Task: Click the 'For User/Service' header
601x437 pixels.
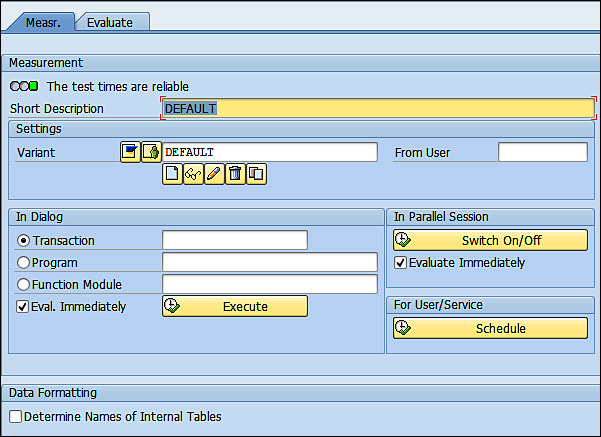Action: point(438,305)
